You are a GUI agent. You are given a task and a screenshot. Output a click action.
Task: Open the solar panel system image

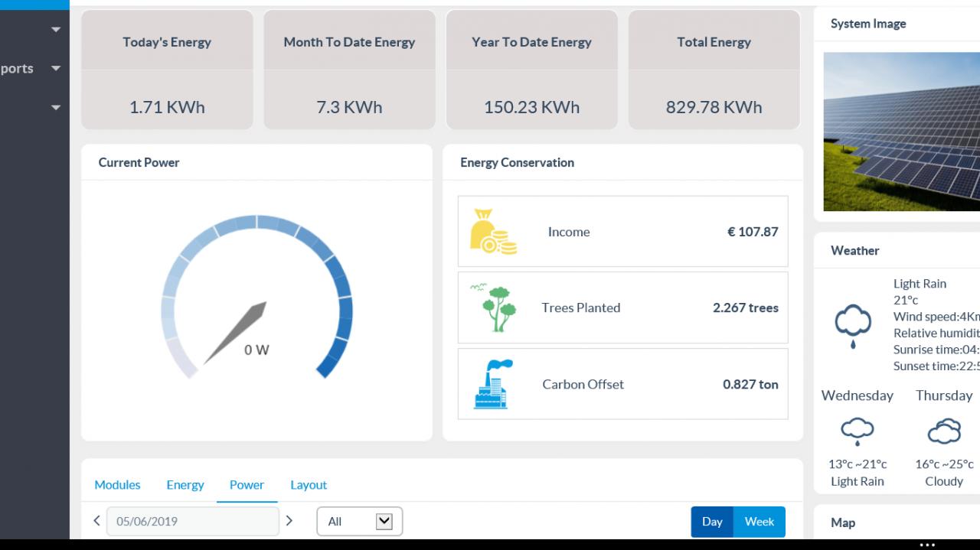(902, 132)
